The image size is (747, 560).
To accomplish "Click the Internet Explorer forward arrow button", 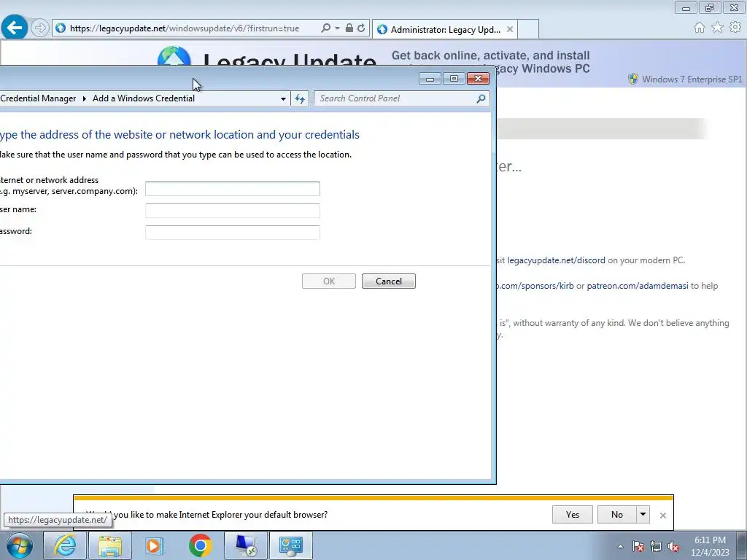I will [x=40, y=28].
